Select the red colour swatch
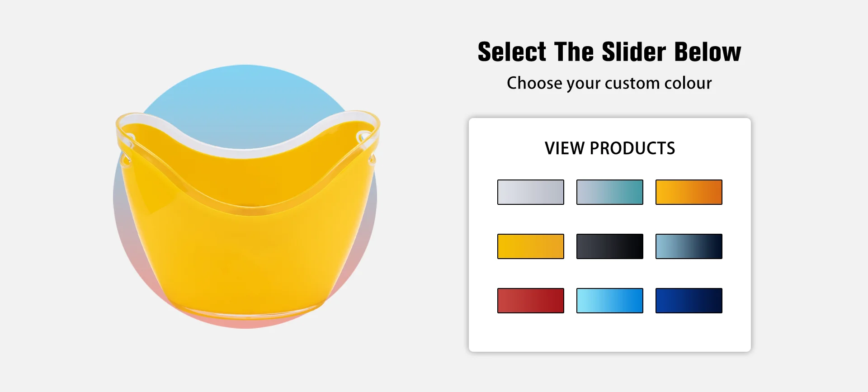The image size is (868, 392). [x=531, y=301]
